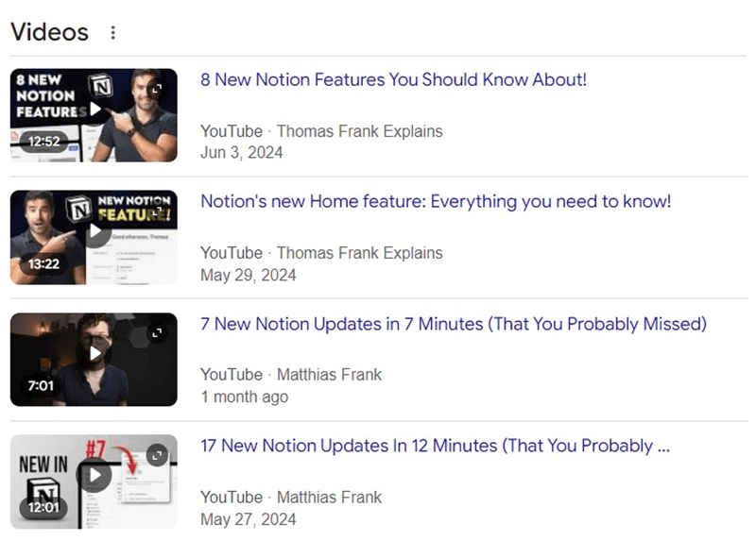Follow the "7 New Notion Updates in 7 Minutes" link
Viewport: 756px width, 541px height.
(454, 325)
